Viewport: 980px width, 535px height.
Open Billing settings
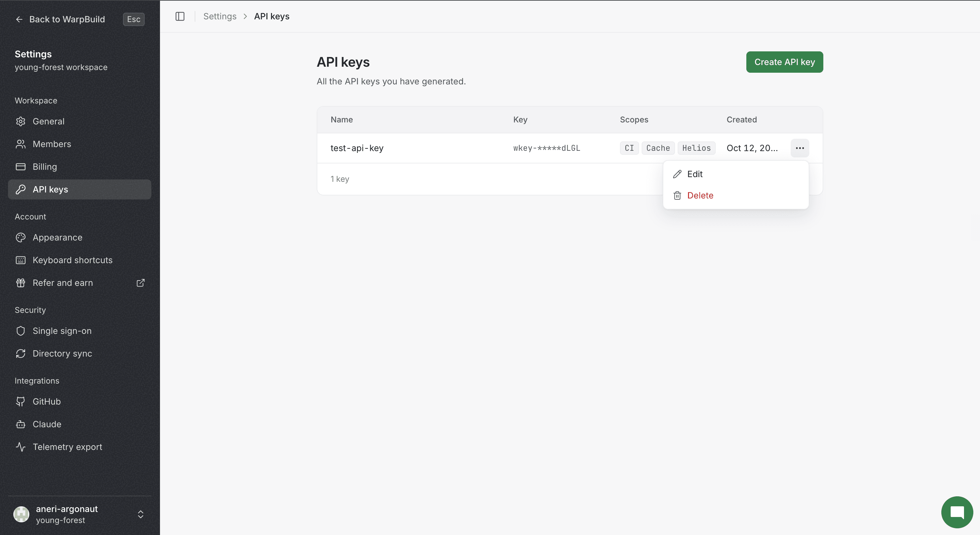(x=80, y=167)
